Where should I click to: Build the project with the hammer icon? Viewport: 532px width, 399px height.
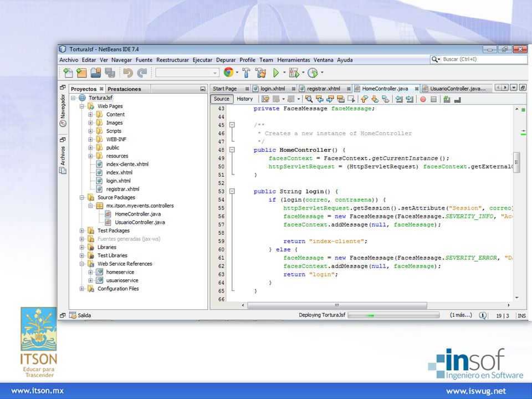click(246, 72)
